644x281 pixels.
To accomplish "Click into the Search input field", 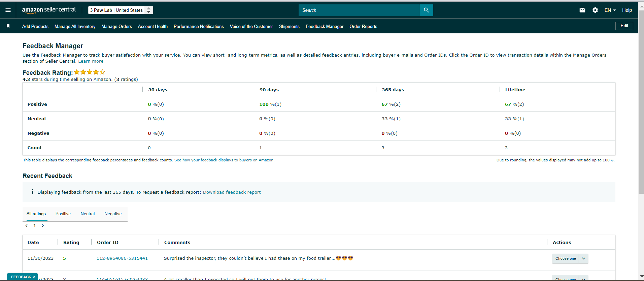I will [x=359, y=10].
